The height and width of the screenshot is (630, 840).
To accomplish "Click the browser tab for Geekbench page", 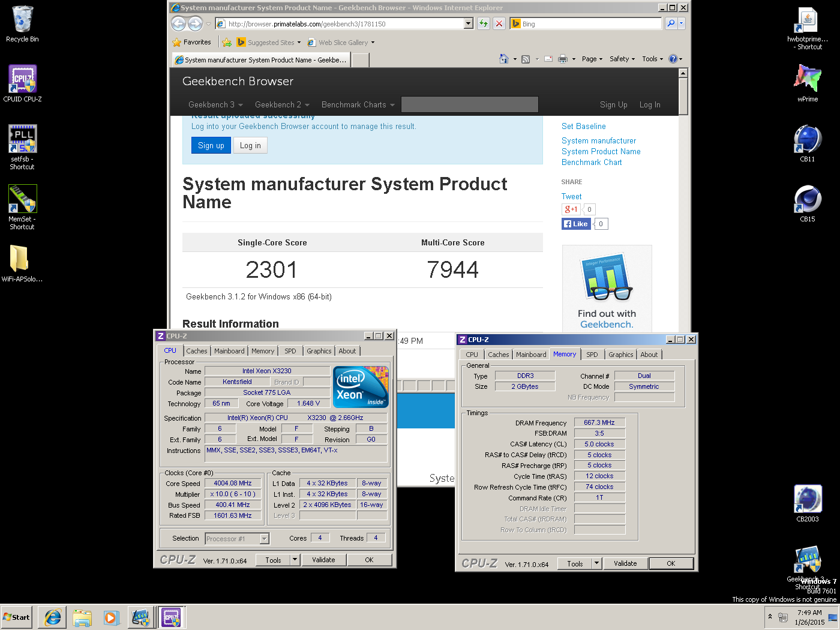I will (x=262, y=60).
